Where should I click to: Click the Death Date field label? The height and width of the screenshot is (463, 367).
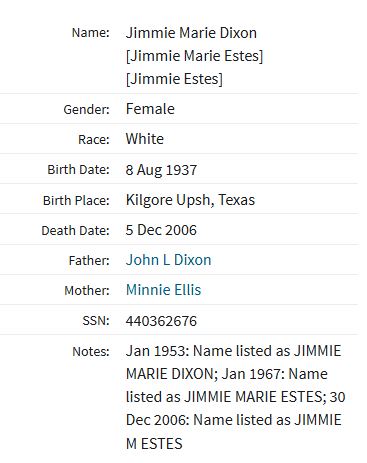(75, 230)
